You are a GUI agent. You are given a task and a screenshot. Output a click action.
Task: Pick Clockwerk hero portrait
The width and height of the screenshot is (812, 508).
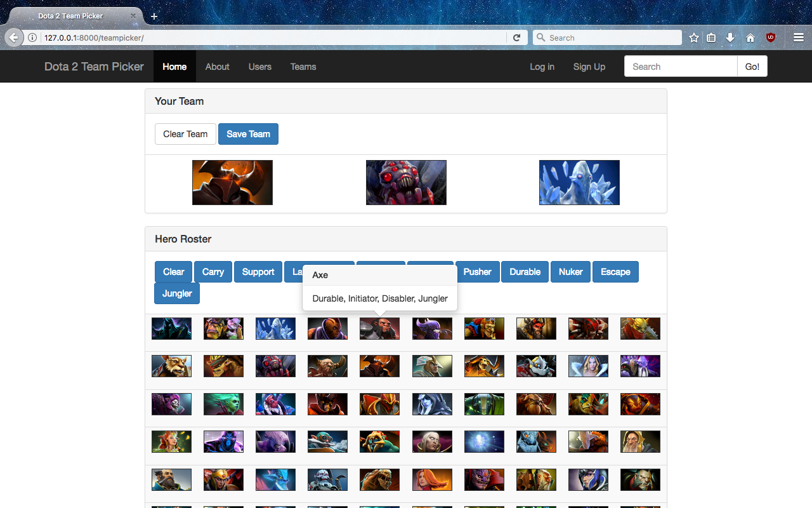(x=536, y=366)
